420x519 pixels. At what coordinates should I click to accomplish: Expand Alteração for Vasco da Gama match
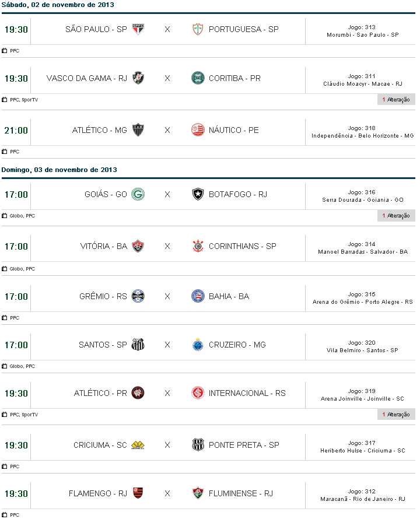click(396, 100)
